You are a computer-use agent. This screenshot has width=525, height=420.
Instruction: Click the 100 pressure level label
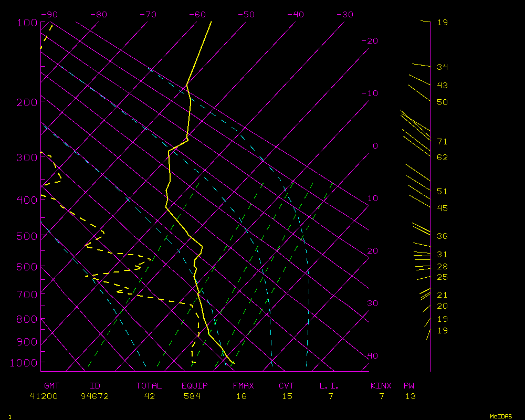pyautogui.click(x=26, y=23)
